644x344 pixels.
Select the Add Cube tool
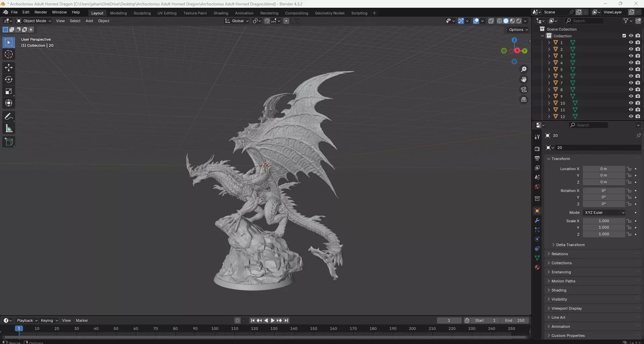9,142
